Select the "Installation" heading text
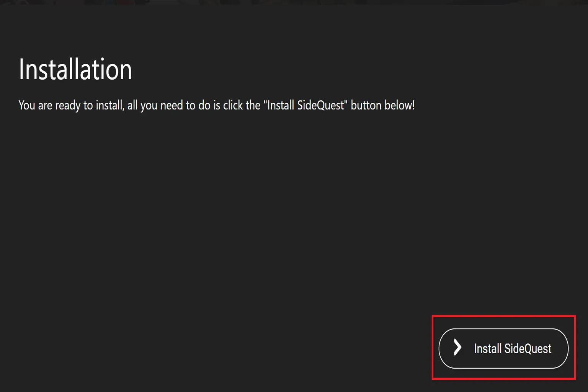The image size is (588, 392). click(75, 69)
